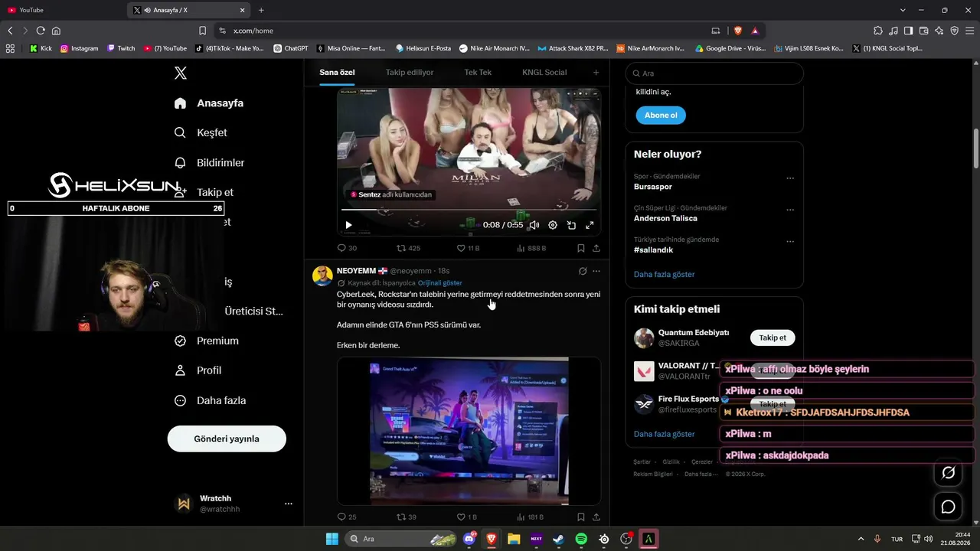This screenshot has height=551, width=980.
Task: Switch to the KNGL Social tab
Action: point(544,72)
